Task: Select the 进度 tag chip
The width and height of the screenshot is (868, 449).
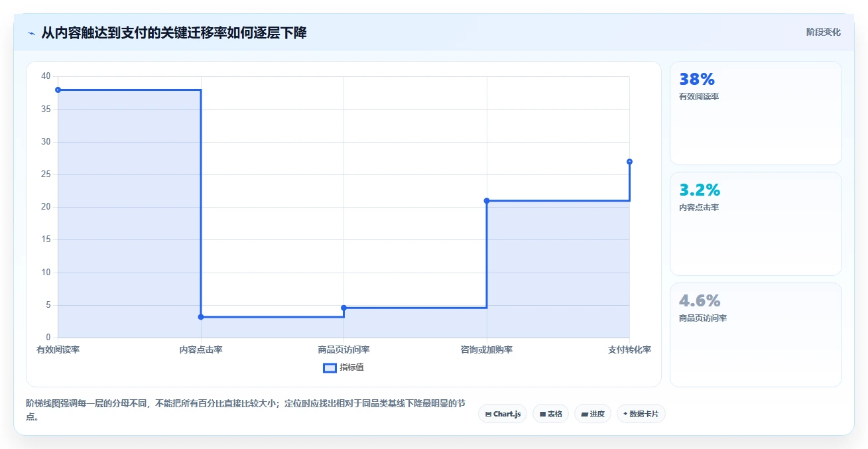Action: (593, 414)
